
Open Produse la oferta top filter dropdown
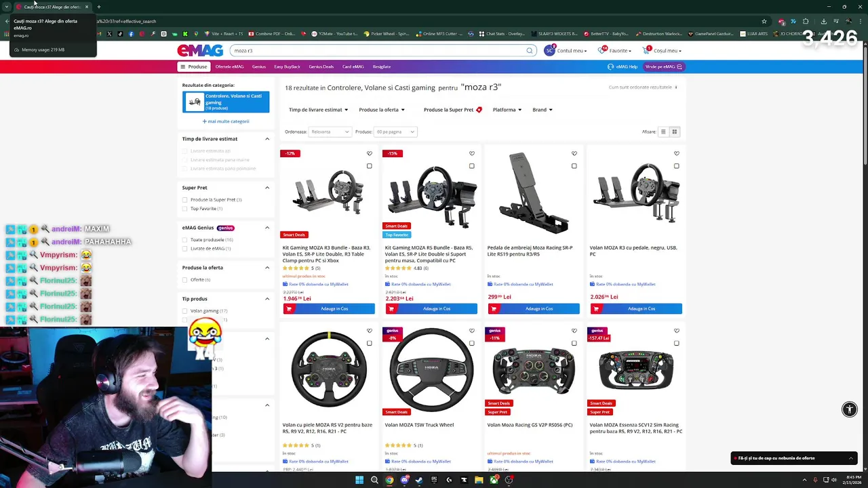coord(382,110)
